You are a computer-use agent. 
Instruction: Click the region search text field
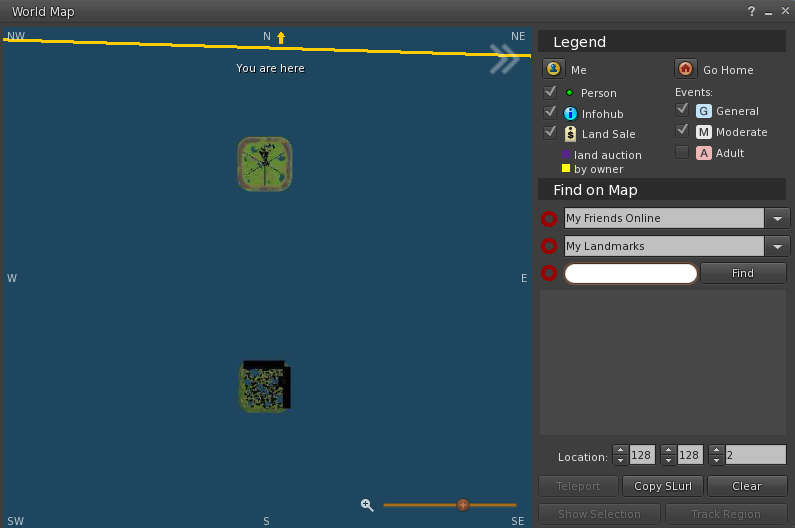pyautogui.click(x=631, y=273)
